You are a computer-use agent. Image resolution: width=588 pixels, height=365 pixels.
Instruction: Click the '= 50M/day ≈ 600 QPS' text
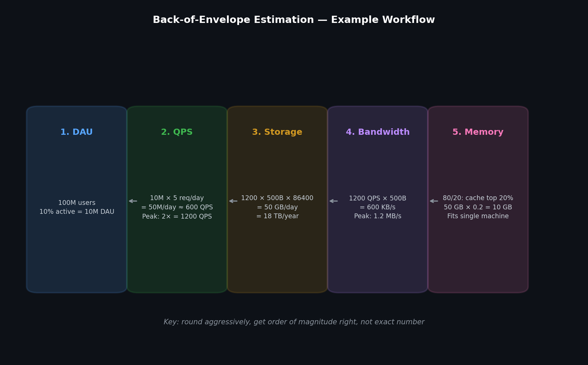(x=177, y=207)
